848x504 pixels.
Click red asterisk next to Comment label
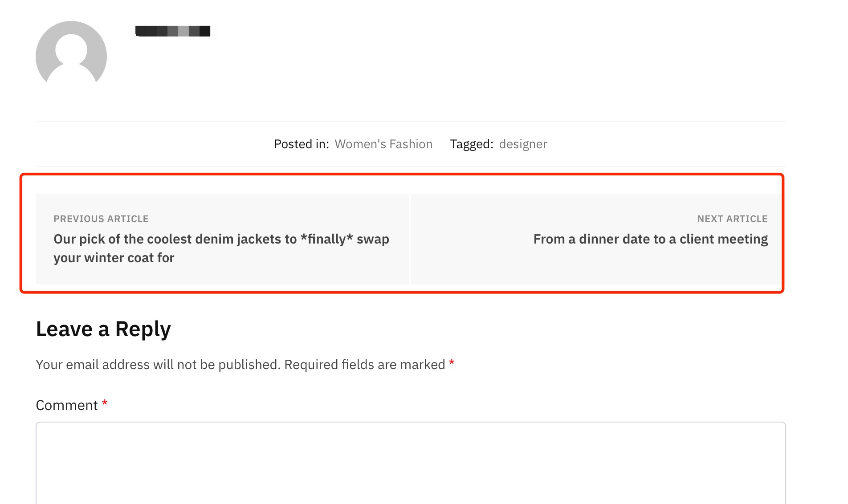(105, 403)
